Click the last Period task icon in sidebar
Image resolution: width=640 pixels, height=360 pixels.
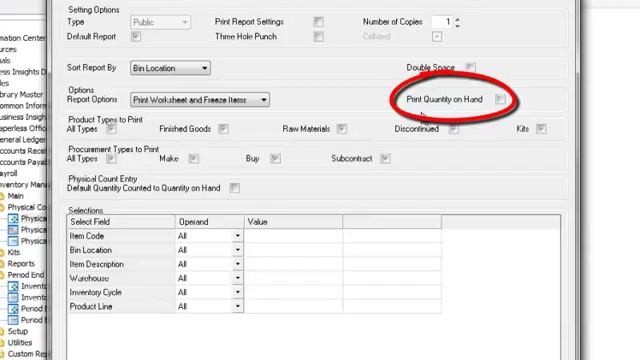pos(13,320)
